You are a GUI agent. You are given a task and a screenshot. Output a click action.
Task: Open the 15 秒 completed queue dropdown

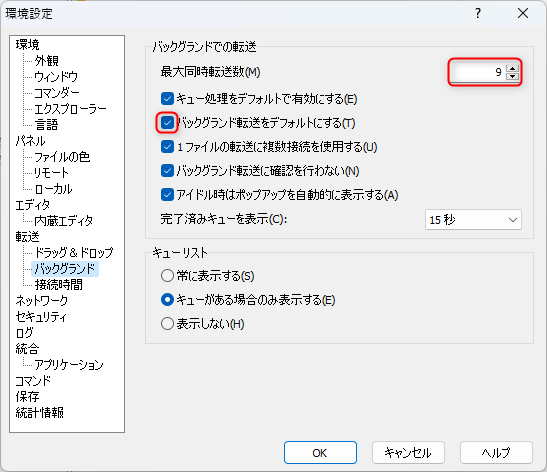coord(473,220)
